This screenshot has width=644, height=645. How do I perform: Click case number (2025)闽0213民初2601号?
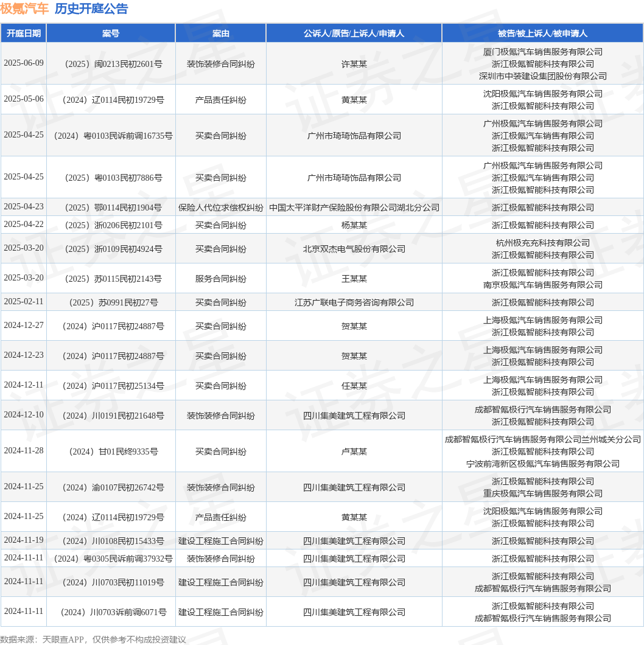coord(111,64)
